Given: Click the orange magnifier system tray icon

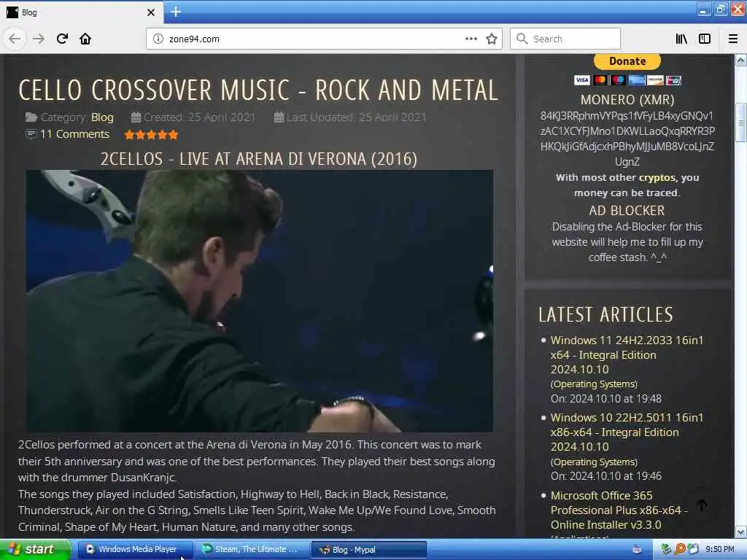Looking at the screenshot, I should tap(680, 549).
